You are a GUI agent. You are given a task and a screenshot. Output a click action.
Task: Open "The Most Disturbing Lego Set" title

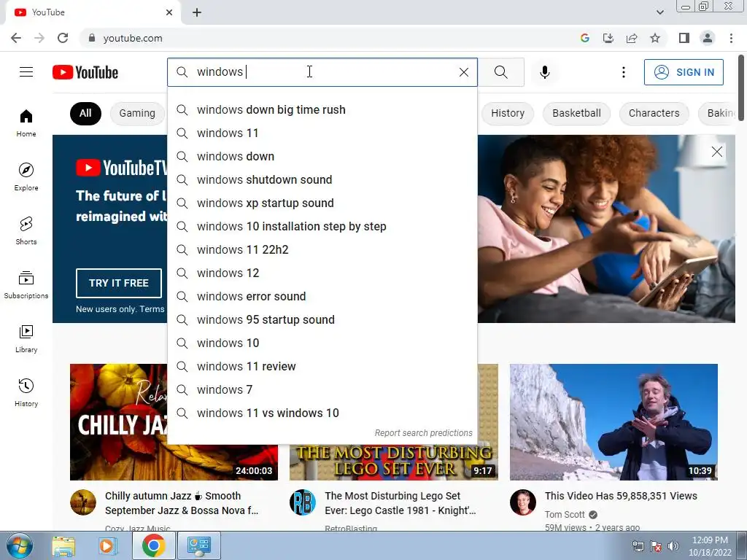point(400,503)
